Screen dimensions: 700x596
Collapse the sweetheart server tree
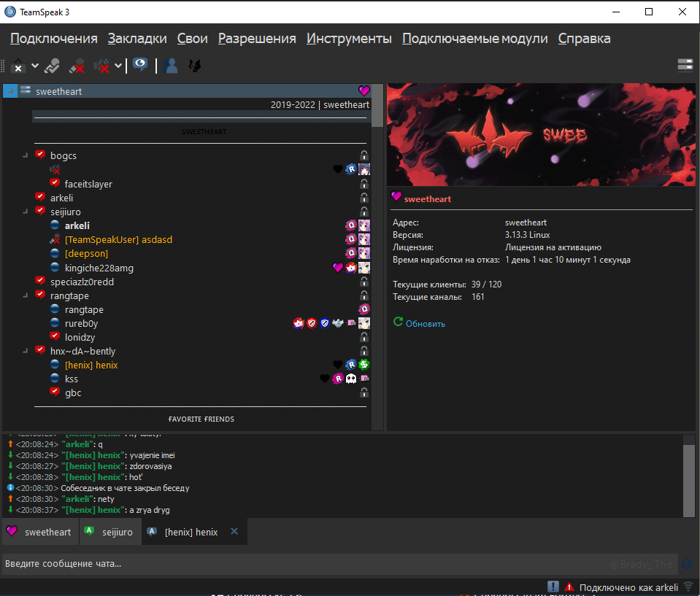11,91
